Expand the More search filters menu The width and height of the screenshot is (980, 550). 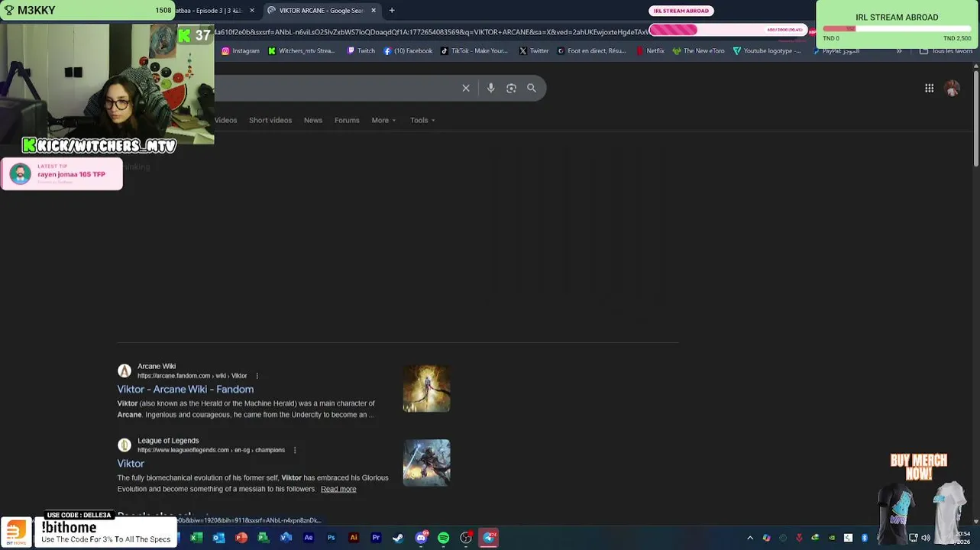[x=383, y=120]
